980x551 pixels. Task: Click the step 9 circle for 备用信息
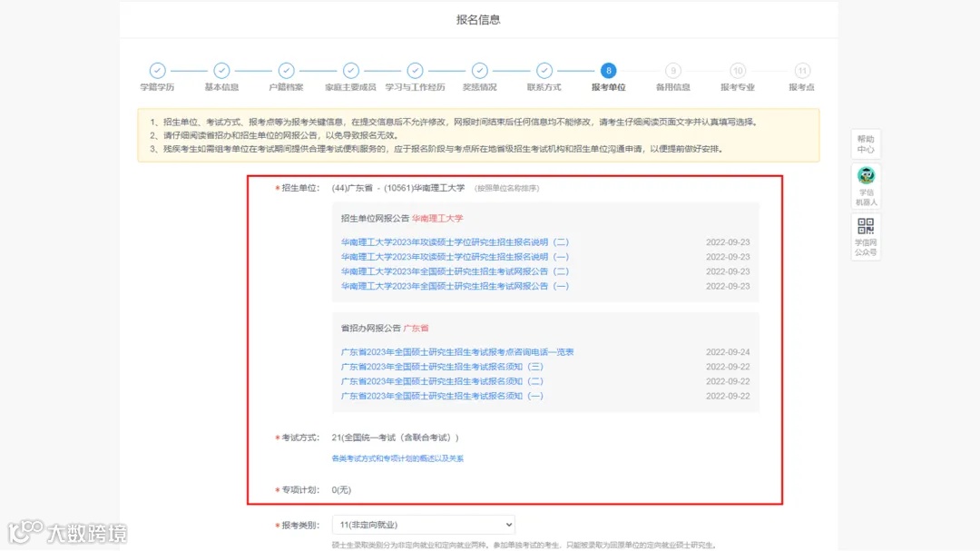click(673, 71)
